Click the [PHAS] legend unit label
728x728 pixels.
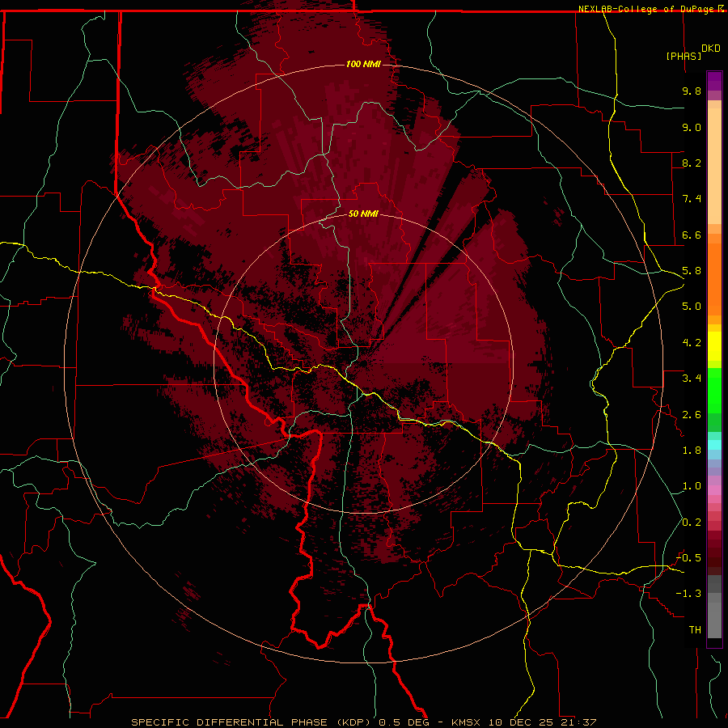click(x=684, y=56)
